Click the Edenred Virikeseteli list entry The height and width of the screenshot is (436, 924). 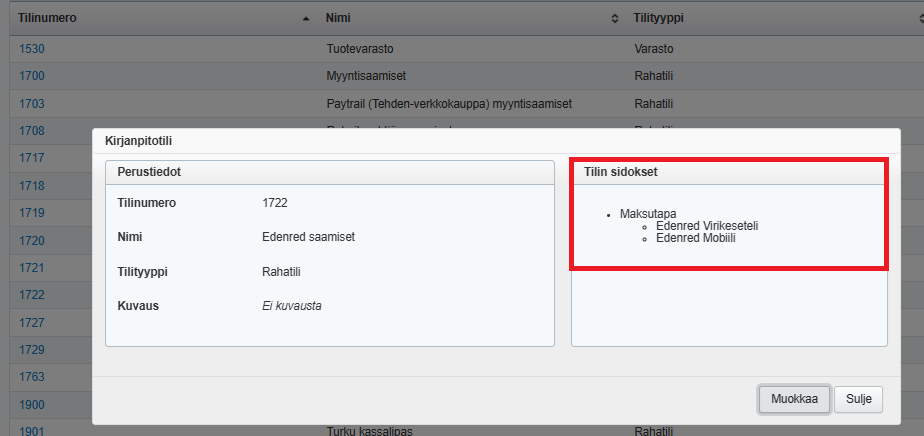coord(706,226)
